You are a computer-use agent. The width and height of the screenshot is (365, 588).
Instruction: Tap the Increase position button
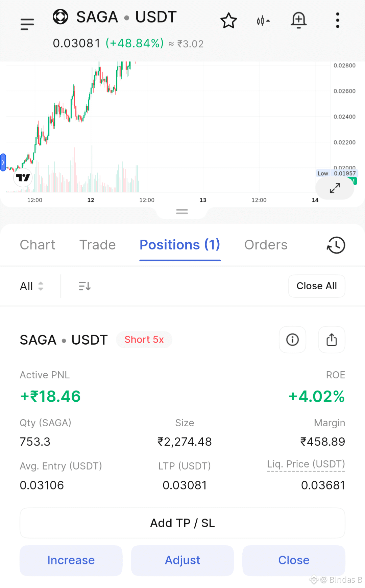coord(71,560)
